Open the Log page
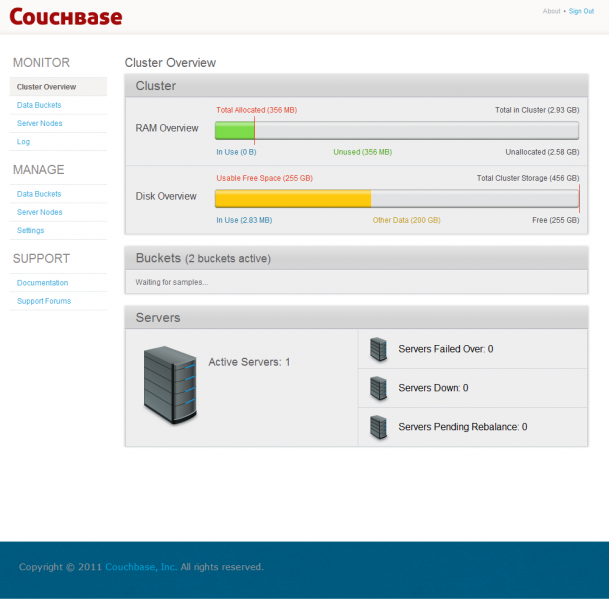The image size is (609, 600). coord(23,142)
